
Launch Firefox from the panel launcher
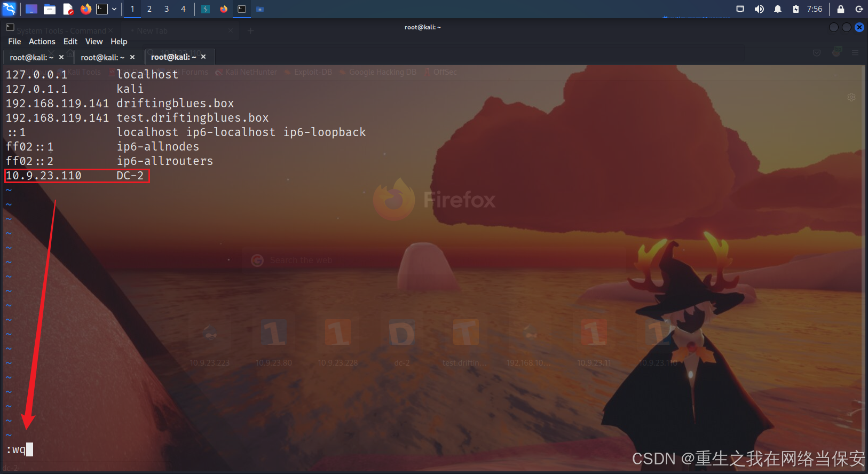[x=86, y=9]
